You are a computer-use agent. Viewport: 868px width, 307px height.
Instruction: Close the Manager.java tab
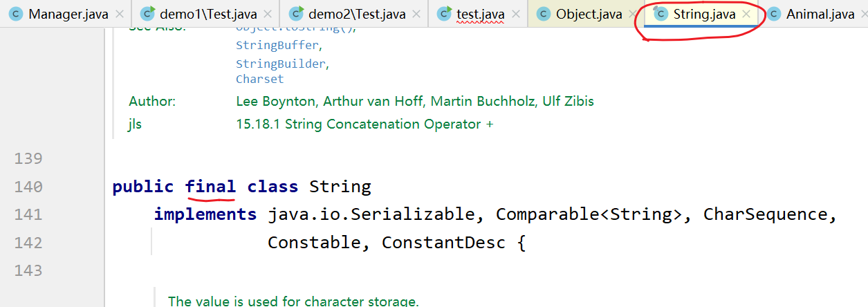click(120, 14)
